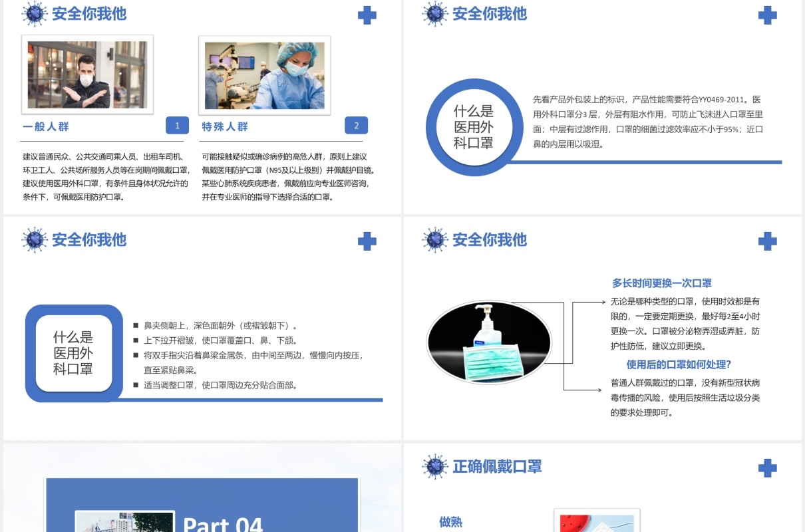Click the paragraph starting 可能接触疑似或确诊病例
The height and width of the screenshot is (532, 805).
click(288, 177)
